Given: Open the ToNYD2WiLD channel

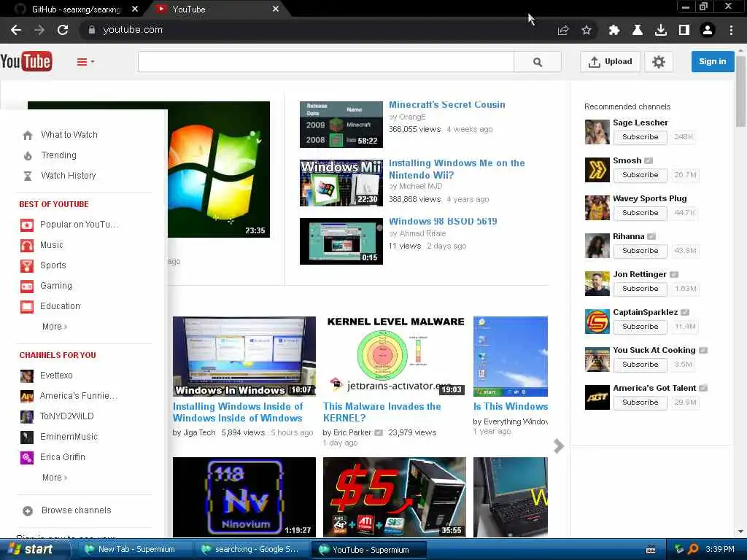Looking at the screenshot, I should (66, 416).
